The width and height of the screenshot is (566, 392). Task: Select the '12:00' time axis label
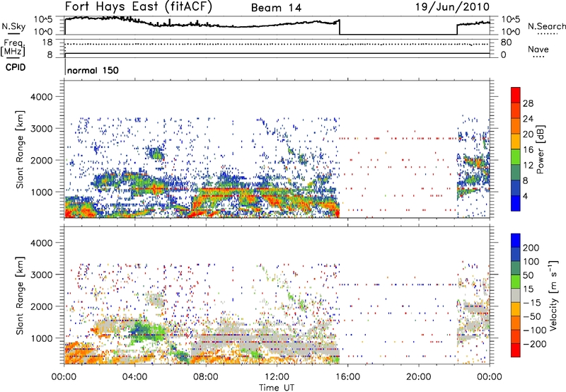tap(277, 377)
